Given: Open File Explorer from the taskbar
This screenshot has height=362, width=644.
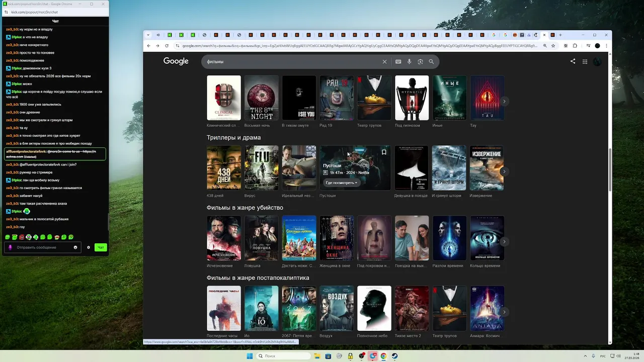Looking at the screenshot, I should 317,356.
